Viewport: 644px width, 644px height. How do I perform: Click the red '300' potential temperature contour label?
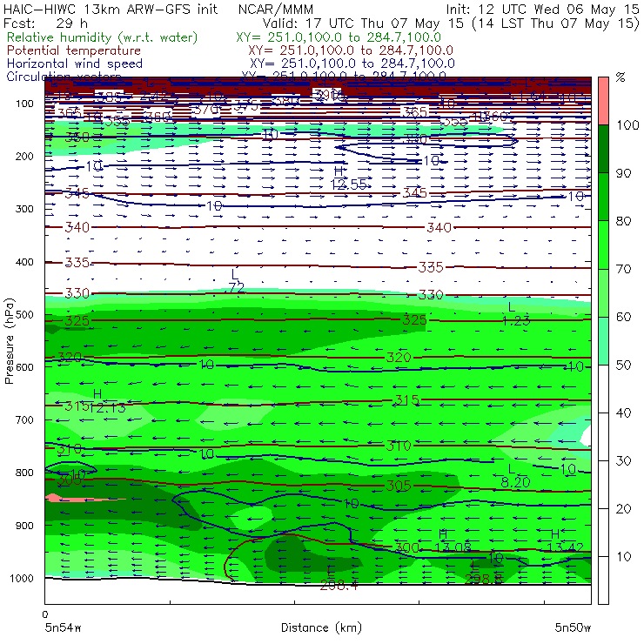407,547
